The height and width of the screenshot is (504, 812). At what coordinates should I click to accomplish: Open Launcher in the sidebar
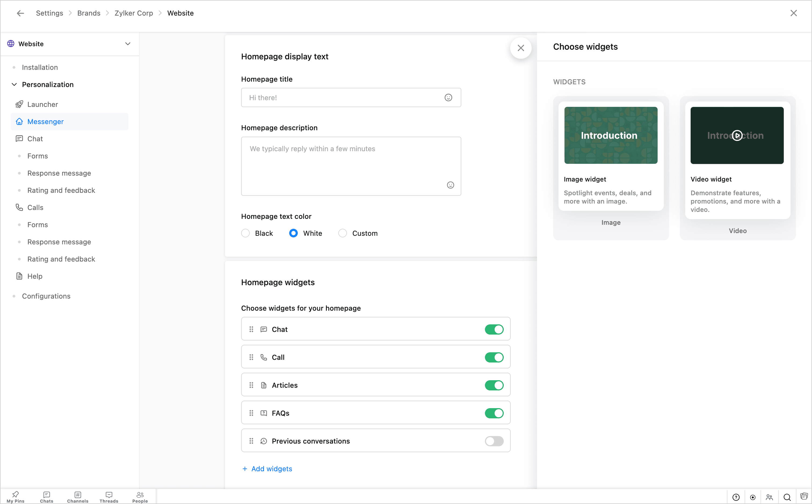pyautogui.click(x=43, y=105)
